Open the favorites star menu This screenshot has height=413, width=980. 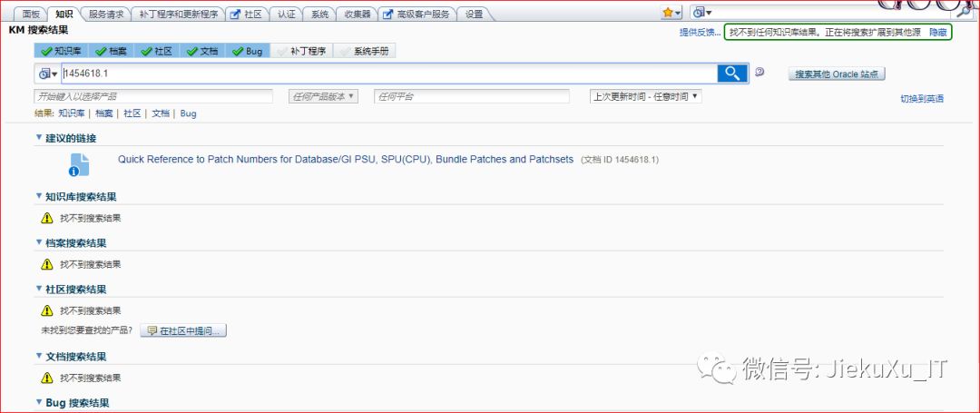pyautogui.click(x=671, y=13)
